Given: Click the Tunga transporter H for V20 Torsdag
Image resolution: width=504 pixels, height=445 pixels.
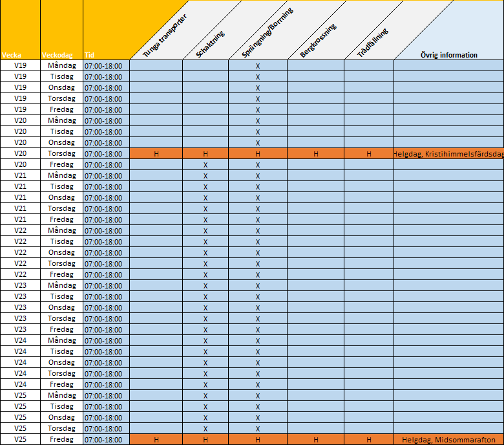Looking at the screenshot, I should pyautogui.click(x=156, y=154).
